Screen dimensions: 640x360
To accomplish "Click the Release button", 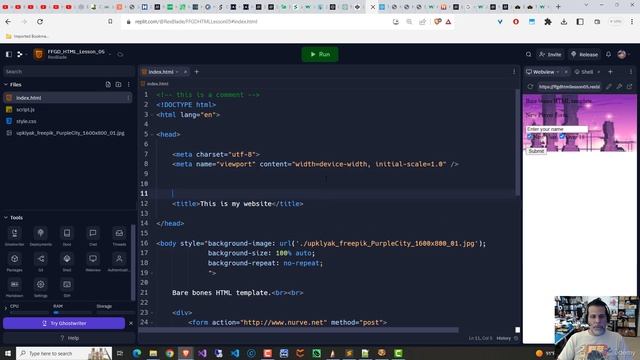I will (584, 54).
